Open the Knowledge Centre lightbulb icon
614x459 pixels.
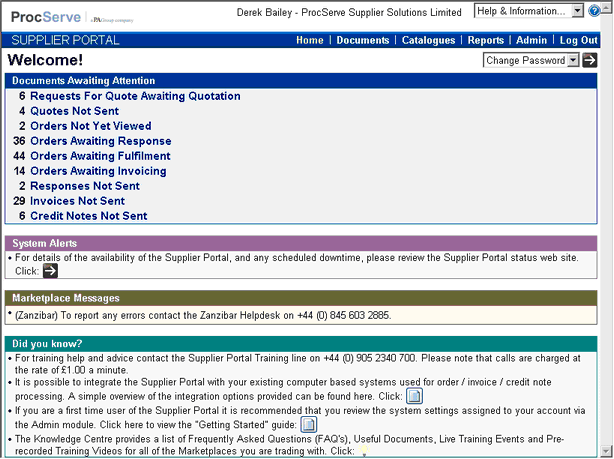(364, 451)
